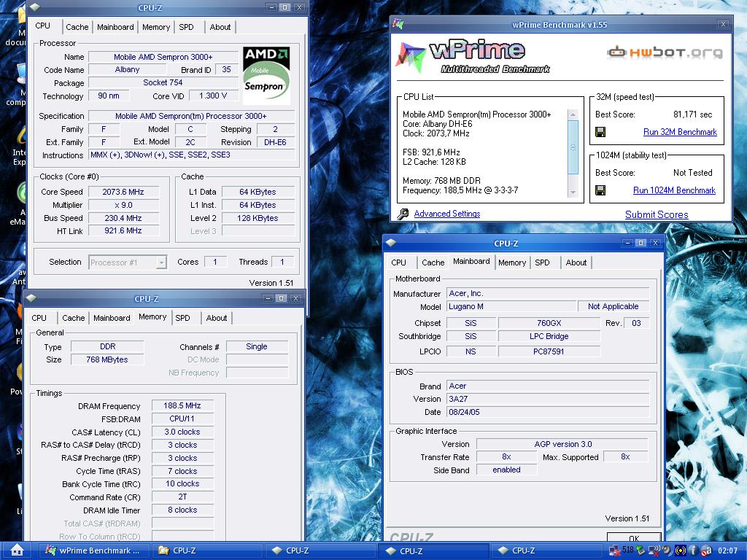The width and height of the screenshot is (747, 560).
Task: Click the hwbot.org logo in wPrime
Action: click(665, 52)
